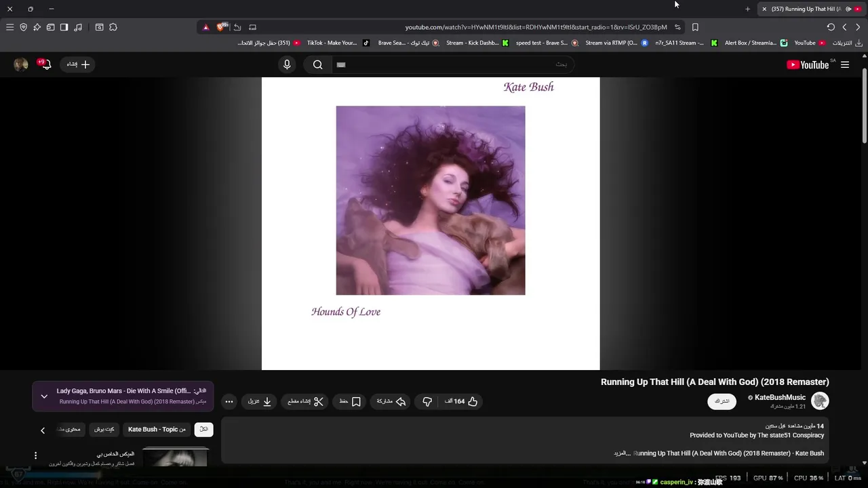
Task: Click the Brave Rewards triangle icon
Action: (x=206, y=27)
